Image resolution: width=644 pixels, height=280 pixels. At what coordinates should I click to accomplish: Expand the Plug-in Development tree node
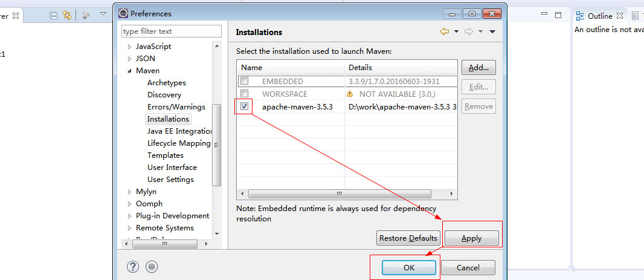(x=129, y=216)
